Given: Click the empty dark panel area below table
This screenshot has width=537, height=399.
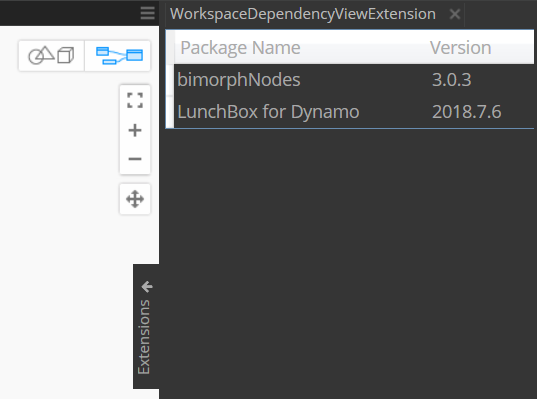Looking at the screenshot, I should coord(349,264).
